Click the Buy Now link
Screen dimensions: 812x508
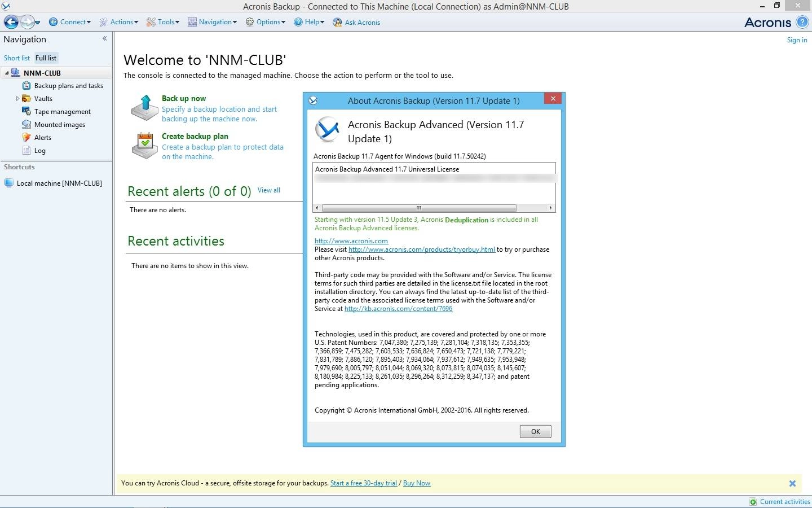click(x=417, y=483)
